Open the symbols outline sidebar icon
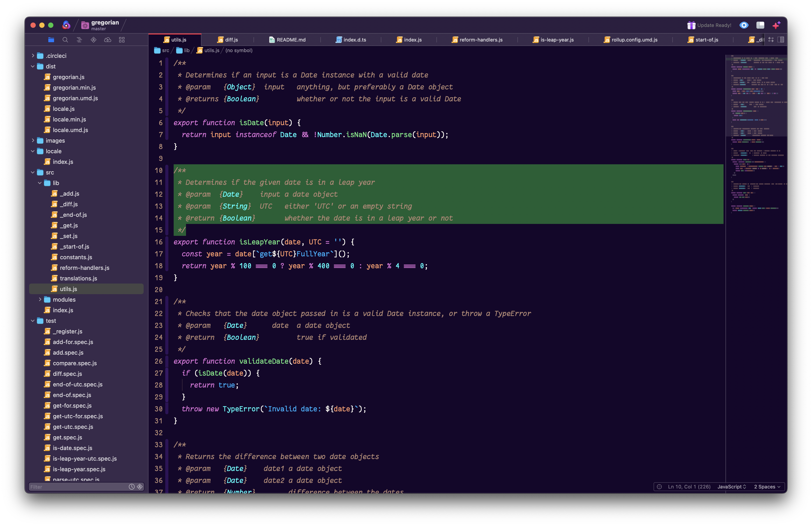Image resolution: width=812 pixels, height=526 pixels. pos(79,40)
